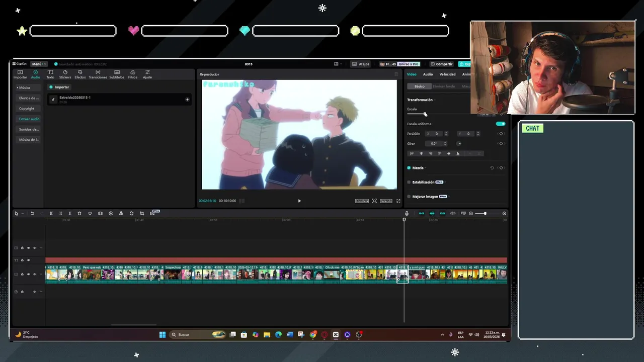
Task: Open the Transiciones panel
Action: 98,74
